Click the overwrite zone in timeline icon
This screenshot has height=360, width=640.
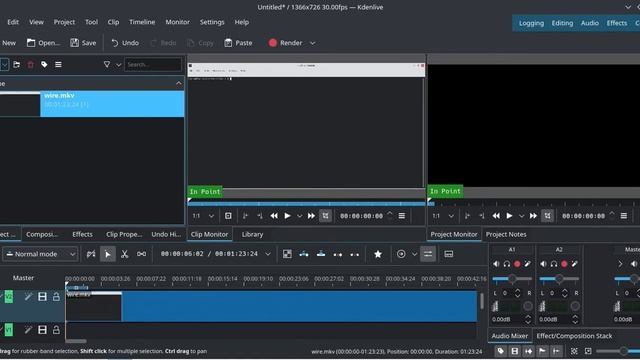point(321,254)
